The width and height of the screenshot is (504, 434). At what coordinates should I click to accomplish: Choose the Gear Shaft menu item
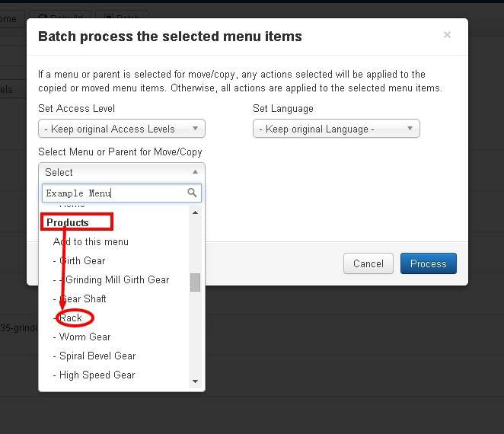[80, 298]
